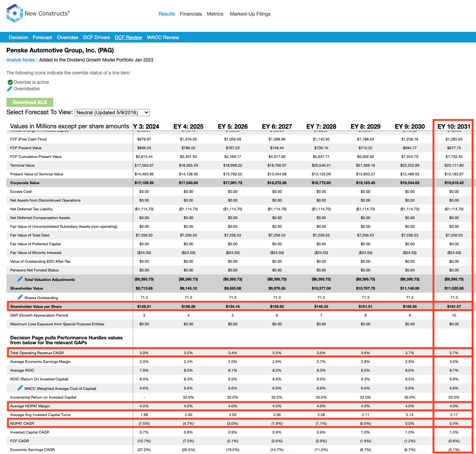The height and width of the screenshot is (454, 476).
Task: Click the EY 8: 2029 column header
Action: tap(366, 126)
